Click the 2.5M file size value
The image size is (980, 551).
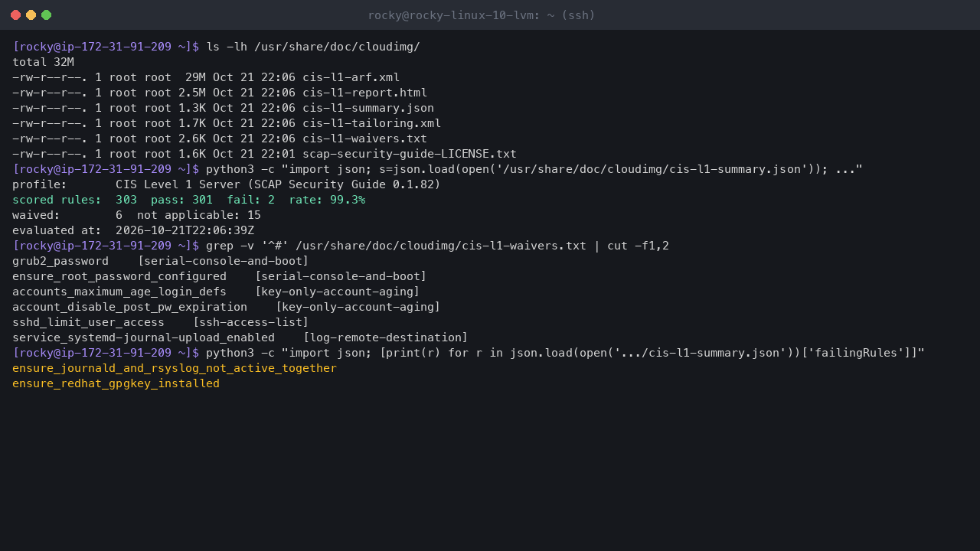[x=192, y=93]
